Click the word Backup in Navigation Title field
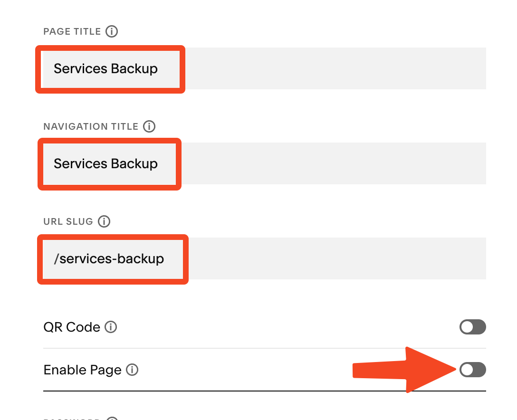Viewport: 517px width, 420px height. (x=134, y=164)
